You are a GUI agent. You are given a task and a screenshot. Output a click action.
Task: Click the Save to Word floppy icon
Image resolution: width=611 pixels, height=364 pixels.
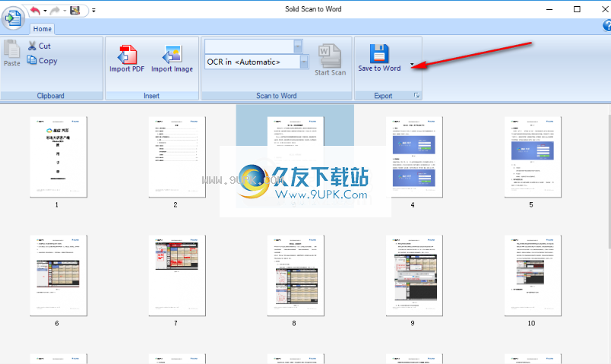tap(379, 53)
